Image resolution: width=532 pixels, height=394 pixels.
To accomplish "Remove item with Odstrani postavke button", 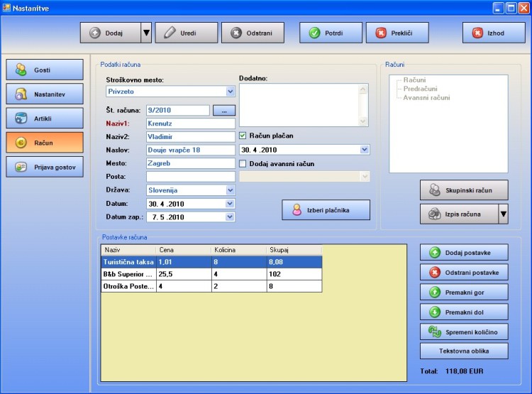I will pos(464,273).
